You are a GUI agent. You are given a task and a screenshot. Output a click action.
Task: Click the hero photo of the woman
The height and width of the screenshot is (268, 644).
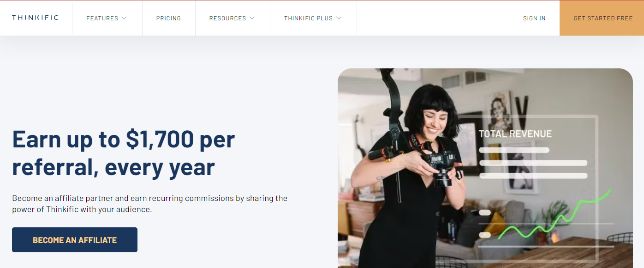pos(485,168)
